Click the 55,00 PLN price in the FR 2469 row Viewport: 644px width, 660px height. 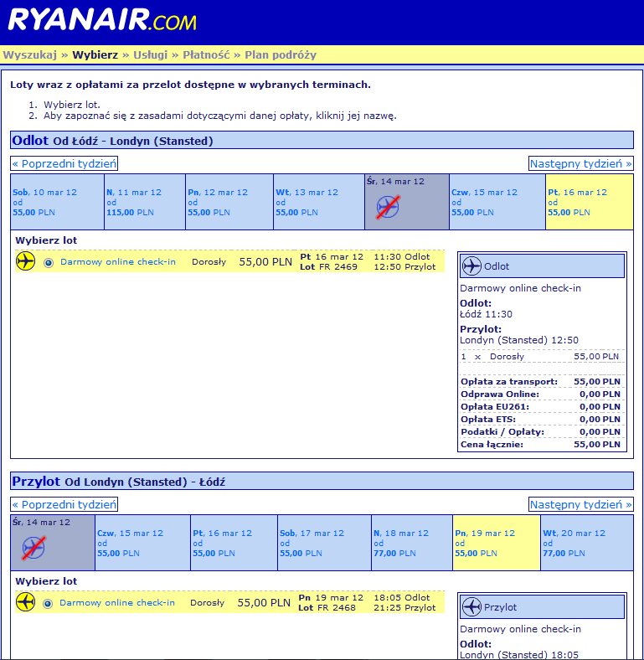tap(265, 262)
